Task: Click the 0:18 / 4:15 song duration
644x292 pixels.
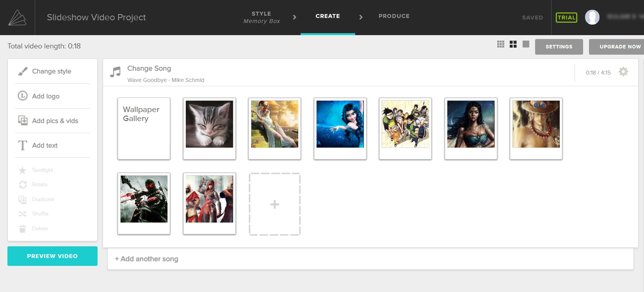Action: coord(598,73)
